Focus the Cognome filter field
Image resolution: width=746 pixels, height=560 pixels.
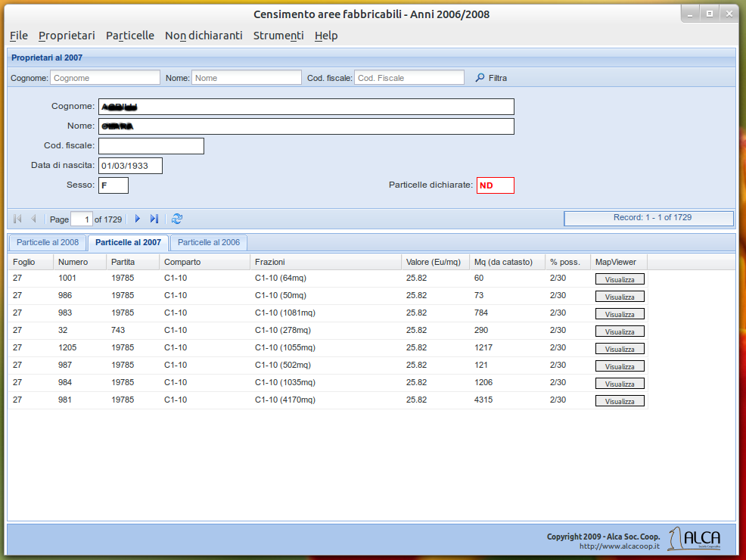(x=105, y=77)
